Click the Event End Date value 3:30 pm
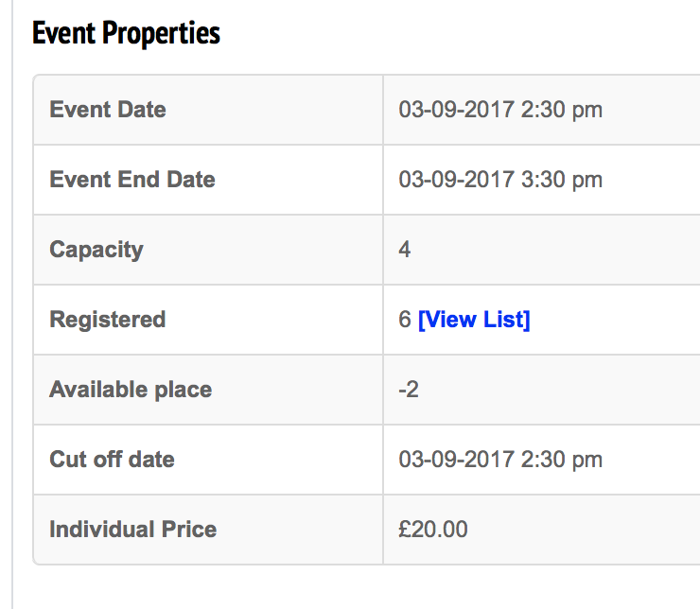 [x=562, y=180]
